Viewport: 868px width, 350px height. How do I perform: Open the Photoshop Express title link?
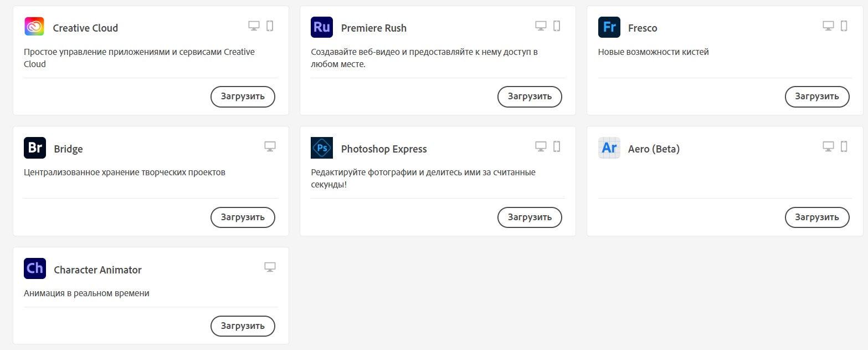point(384,149)
